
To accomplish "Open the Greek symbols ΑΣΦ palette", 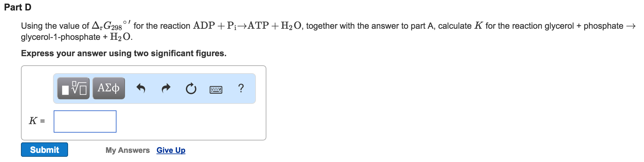I will (x=109, y=88).
